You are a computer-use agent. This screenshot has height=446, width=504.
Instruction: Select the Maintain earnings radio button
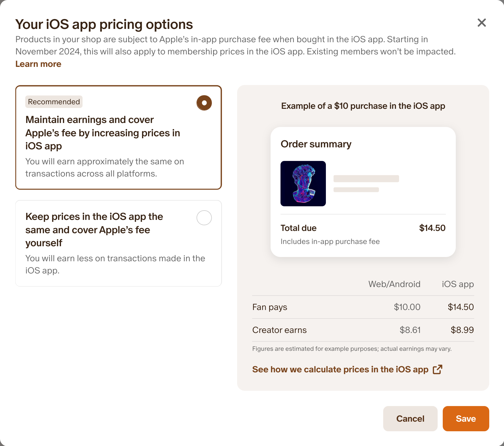click(204, 103)
